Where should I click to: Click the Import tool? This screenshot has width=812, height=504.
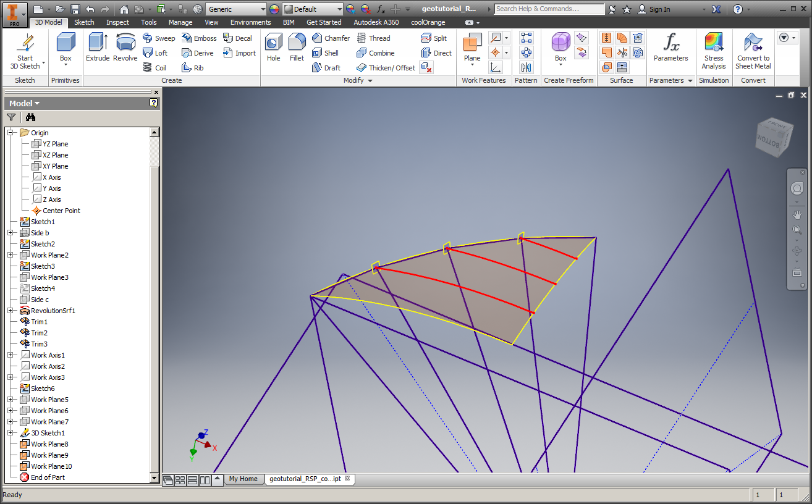point(240,53)
